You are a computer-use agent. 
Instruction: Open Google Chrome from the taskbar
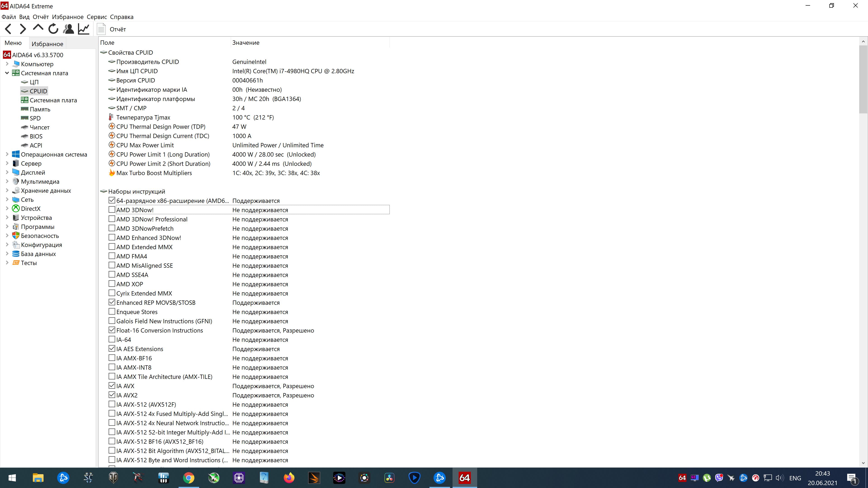(x=189, y=478)
